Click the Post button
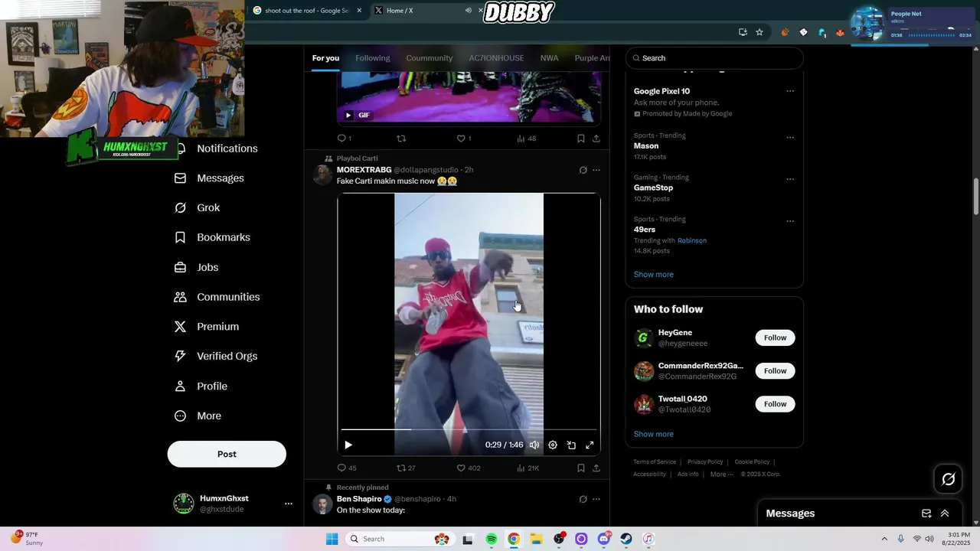980x551 pixels. tap(227, 454)
